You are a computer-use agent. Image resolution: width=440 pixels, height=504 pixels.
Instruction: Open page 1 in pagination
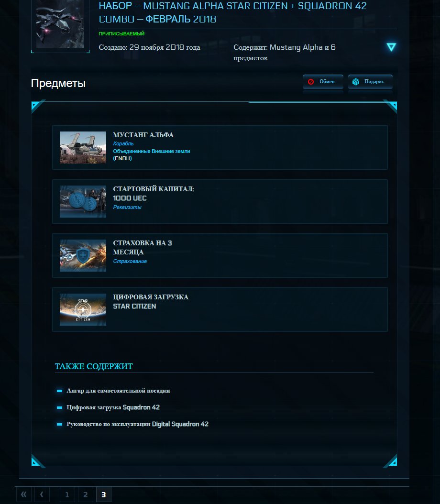(x=67, y=494)
